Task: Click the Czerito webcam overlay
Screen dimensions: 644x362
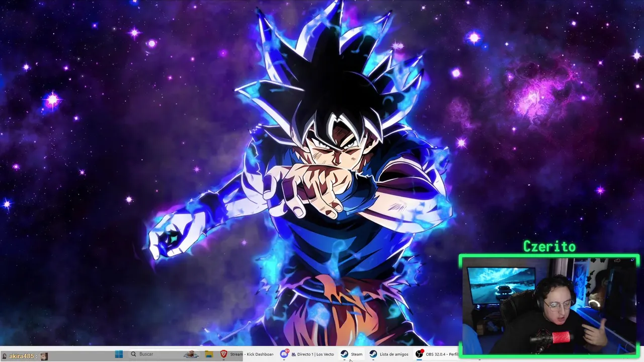Action: [549, 306]
